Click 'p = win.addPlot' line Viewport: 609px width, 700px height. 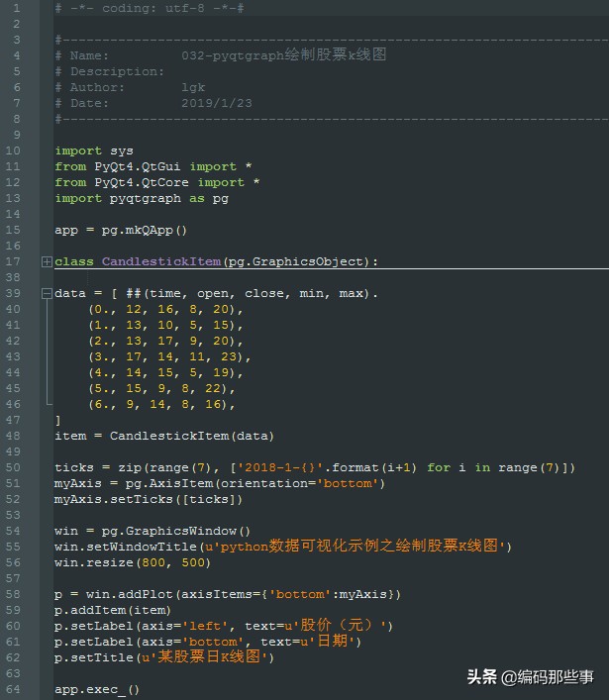pos(228,594)
